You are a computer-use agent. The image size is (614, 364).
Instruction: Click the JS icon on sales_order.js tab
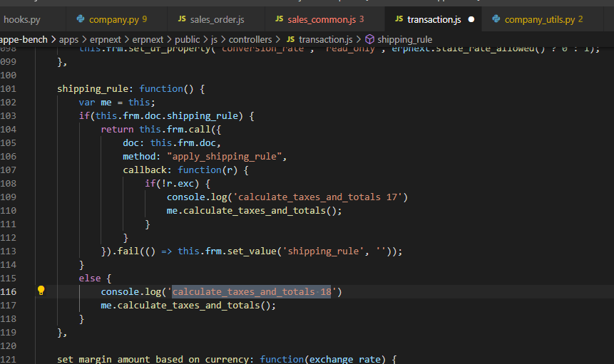click(x=182, y=19)
